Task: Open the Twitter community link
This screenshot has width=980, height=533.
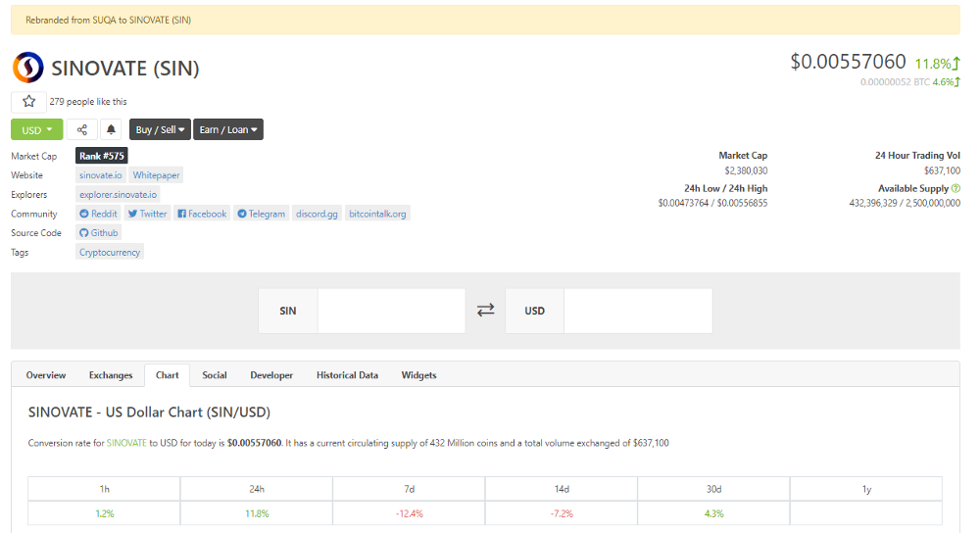Action: (148, 214)
